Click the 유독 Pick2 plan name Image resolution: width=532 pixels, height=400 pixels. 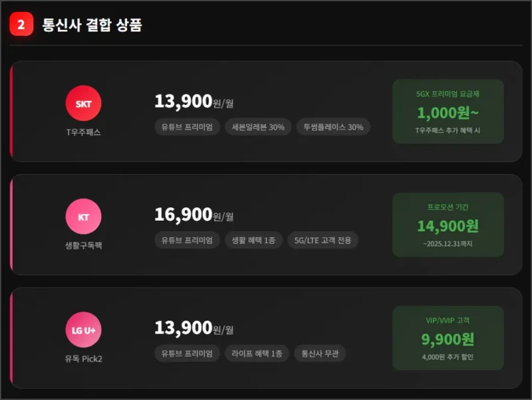click(x=83, y=359)
